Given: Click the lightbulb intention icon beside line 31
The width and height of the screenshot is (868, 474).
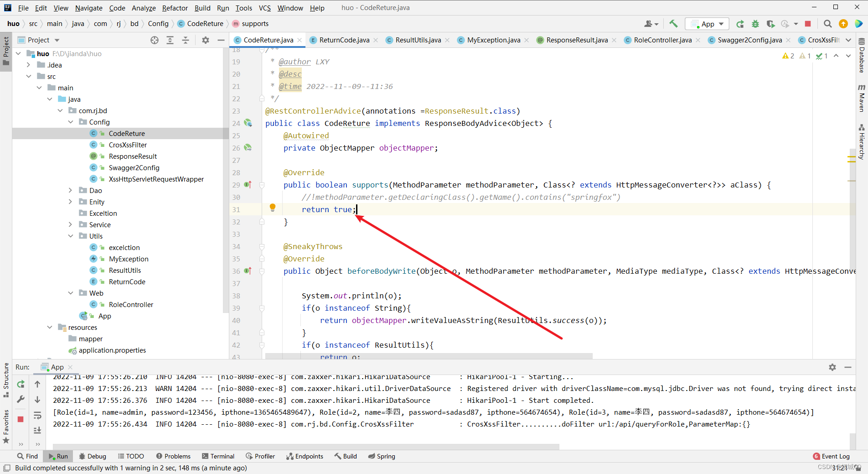Looking at the screenshot, I should click(x=273, y=208).
